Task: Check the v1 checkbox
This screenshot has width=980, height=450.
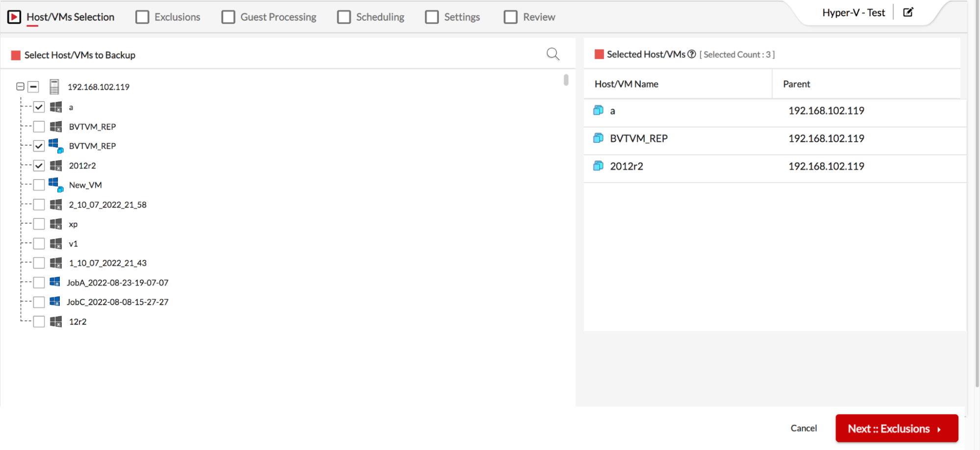Action: 39,243
